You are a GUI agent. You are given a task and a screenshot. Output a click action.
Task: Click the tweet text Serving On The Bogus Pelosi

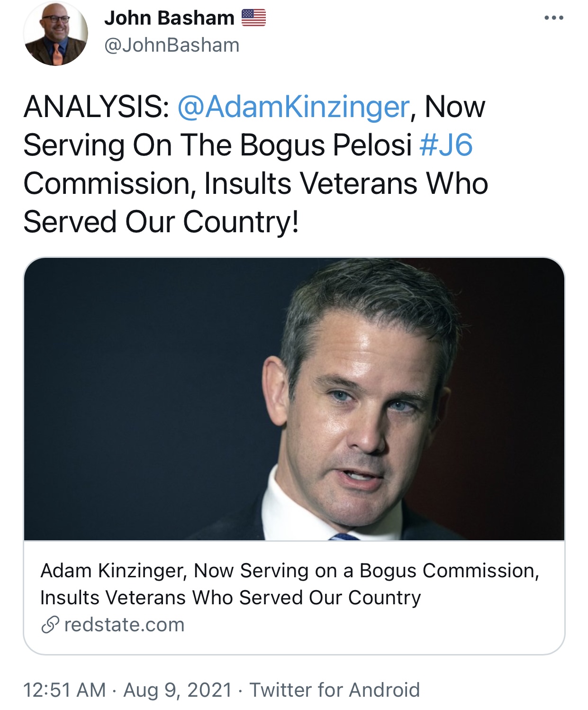point(217,145)
